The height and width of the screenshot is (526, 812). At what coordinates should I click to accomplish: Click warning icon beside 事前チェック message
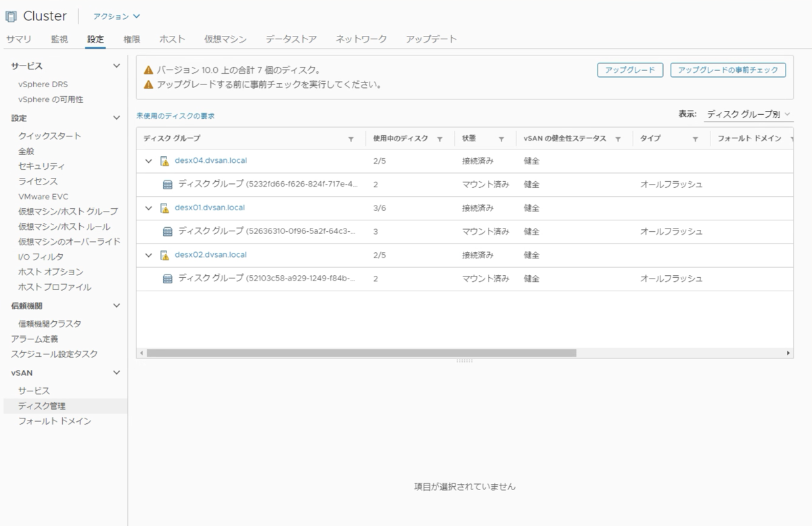(149, 85)
